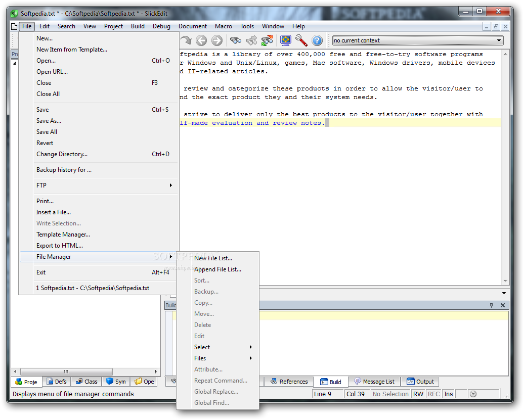Switch to the Sym tab
Viewport: 524px width, 420px height.
coord(116,382)
